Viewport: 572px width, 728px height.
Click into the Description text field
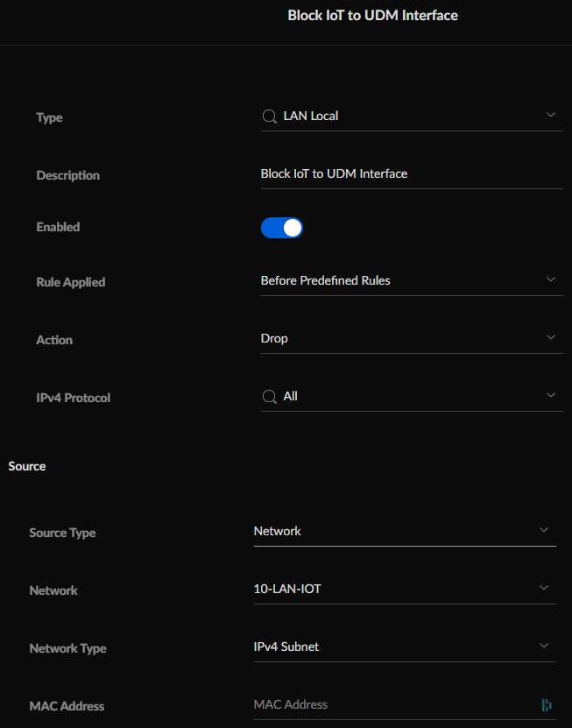411,174
